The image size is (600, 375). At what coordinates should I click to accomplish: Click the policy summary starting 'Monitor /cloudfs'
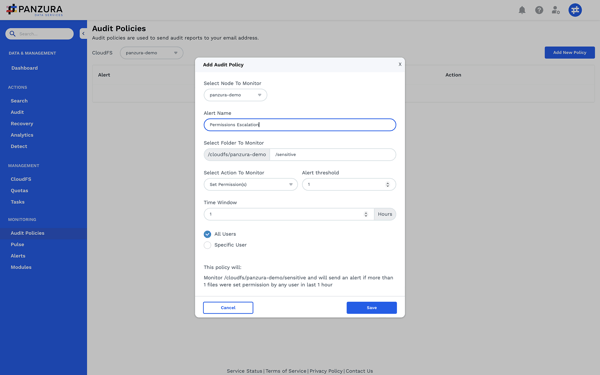click(x=298, y=281)
